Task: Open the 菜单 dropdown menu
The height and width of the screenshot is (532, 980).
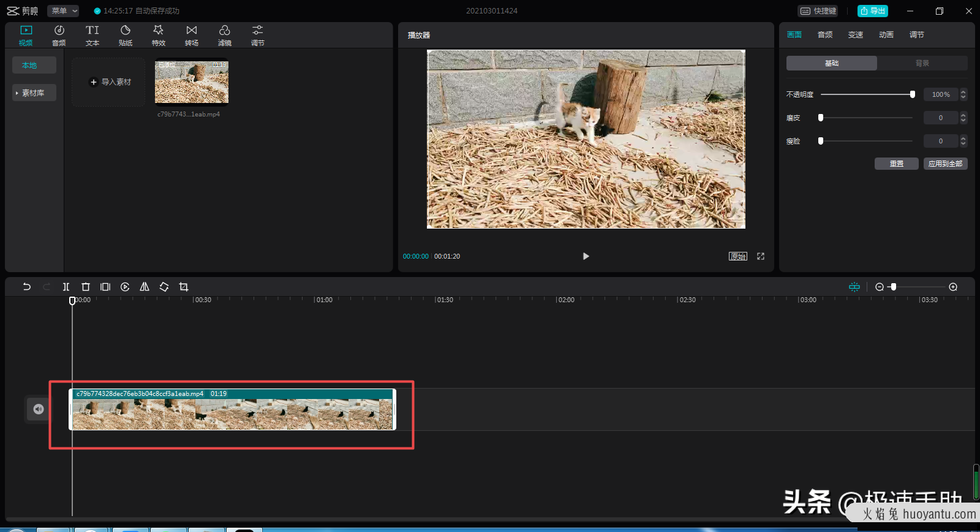Action: pos(64,11)
